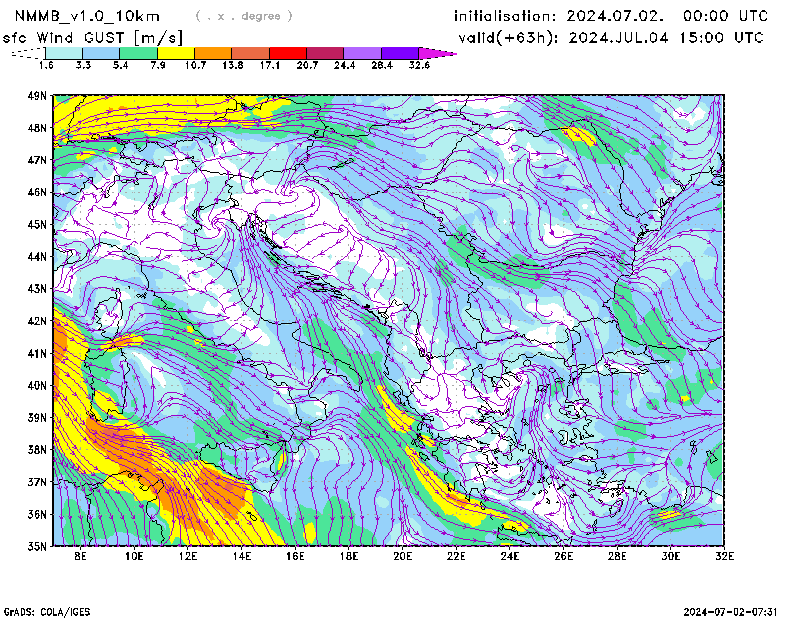Click the valid(+63h) forecast time text
Viewport: 800px width, 618px height.
pyautogui.click(x=610, y=37)
